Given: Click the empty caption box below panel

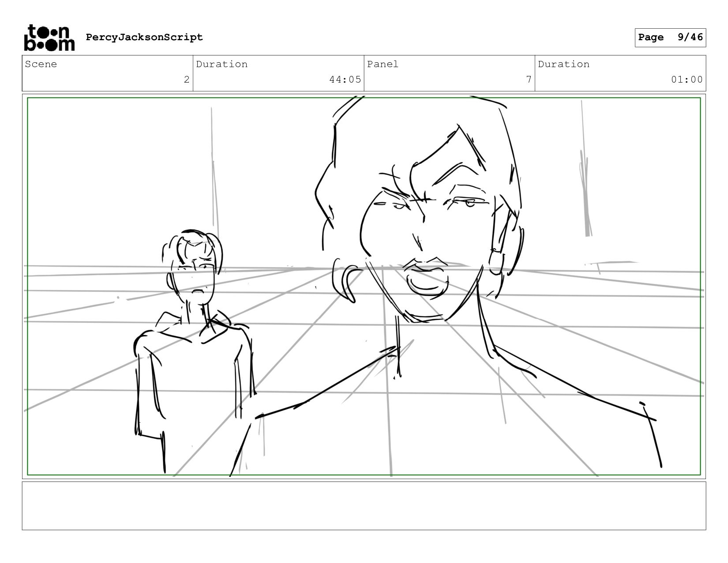Looking at the screenshot, I should pos(364,506).
